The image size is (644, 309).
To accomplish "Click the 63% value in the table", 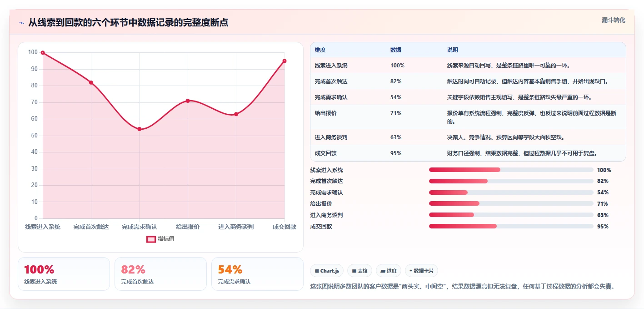I will (396, 137).
